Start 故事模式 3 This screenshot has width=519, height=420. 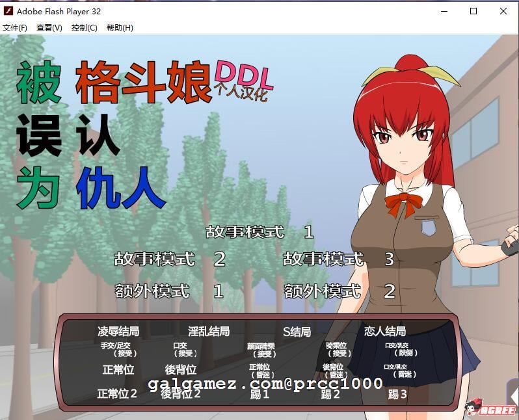pyautogui.click(x=338, y=259)
